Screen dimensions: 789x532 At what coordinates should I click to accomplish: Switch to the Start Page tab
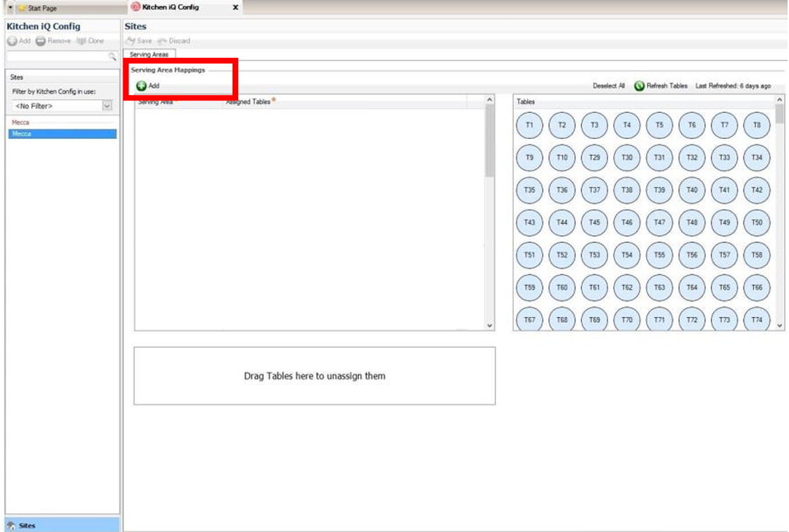[42, 8]
